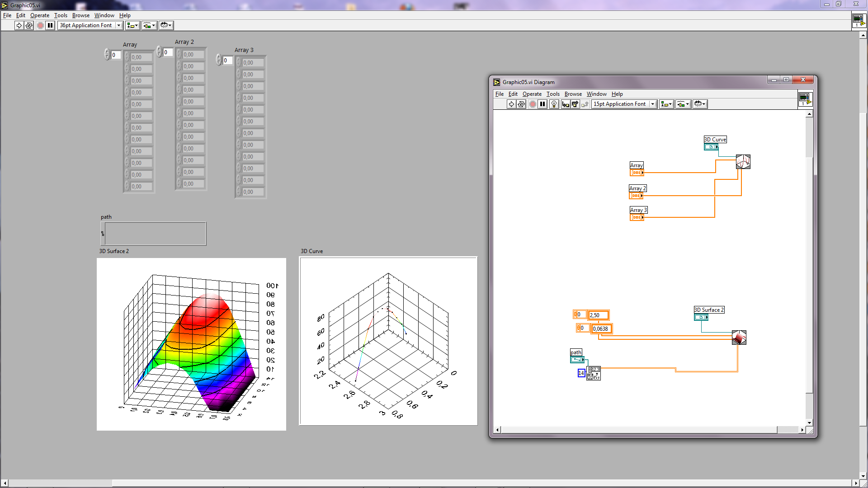Viewport: 868px width, 488px height.
Task: Click the Array 2 terminal on diagram
Action: (x=636, y=196)
